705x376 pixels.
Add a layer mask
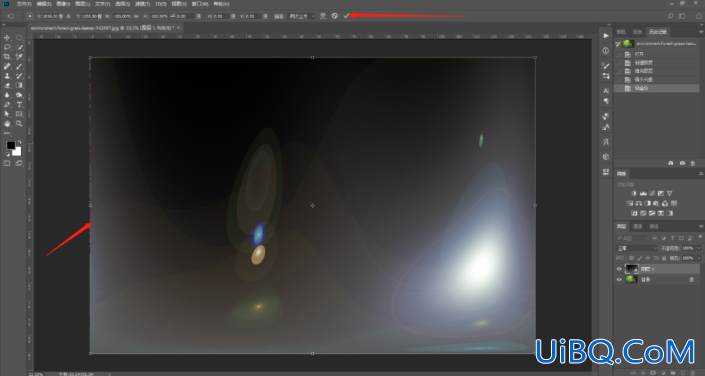pyautogui.click(x=652, y=372)
